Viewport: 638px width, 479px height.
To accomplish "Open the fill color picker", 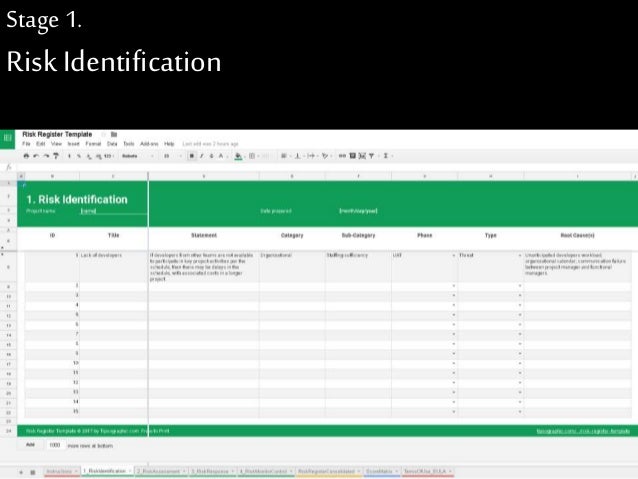I will click(x=238, y=156).
